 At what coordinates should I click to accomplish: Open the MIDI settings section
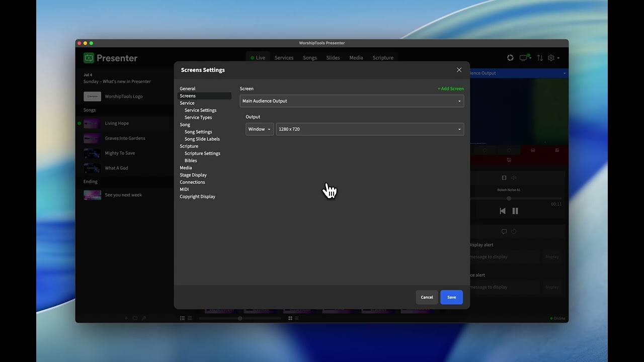(x=184, y=190)
